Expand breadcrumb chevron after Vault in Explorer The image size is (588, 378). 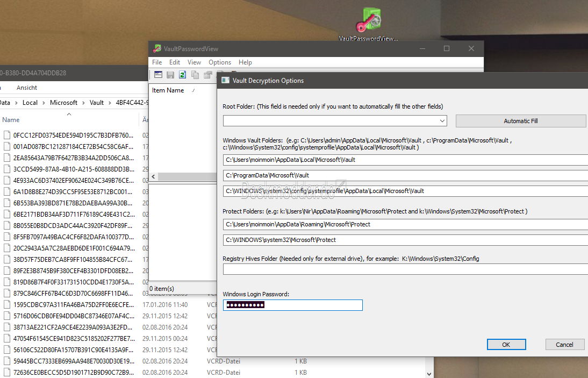(x=110, y=103)
